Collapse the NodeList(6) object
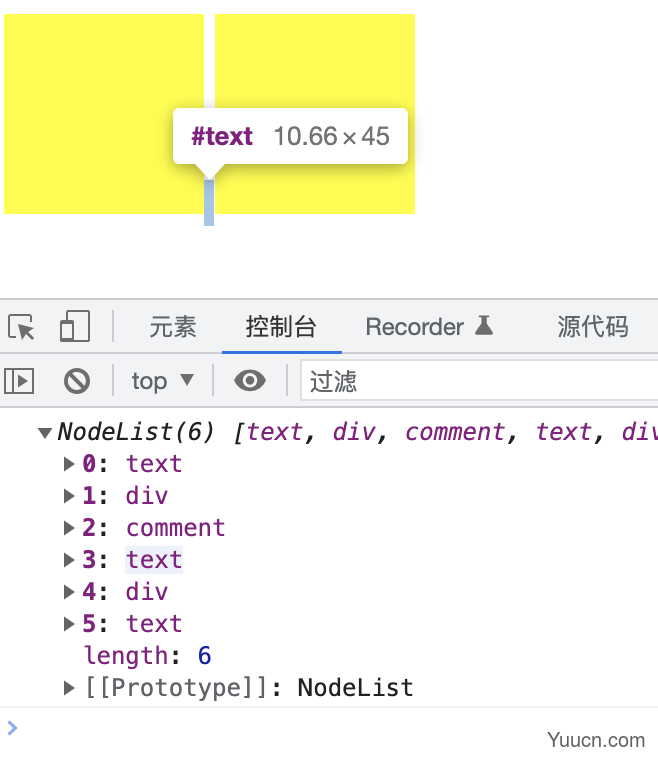Viewport: 658px width, 770px height. (45, 433)
